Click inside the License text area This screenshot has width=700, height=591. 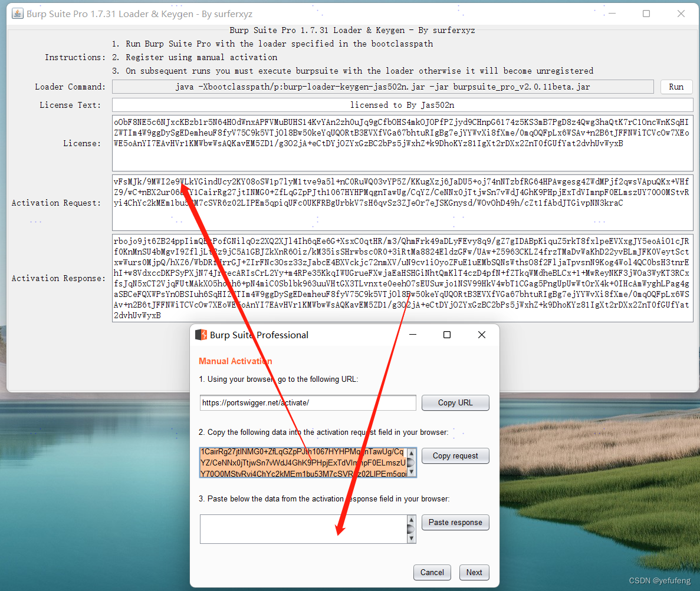click(x=402, y=143)
